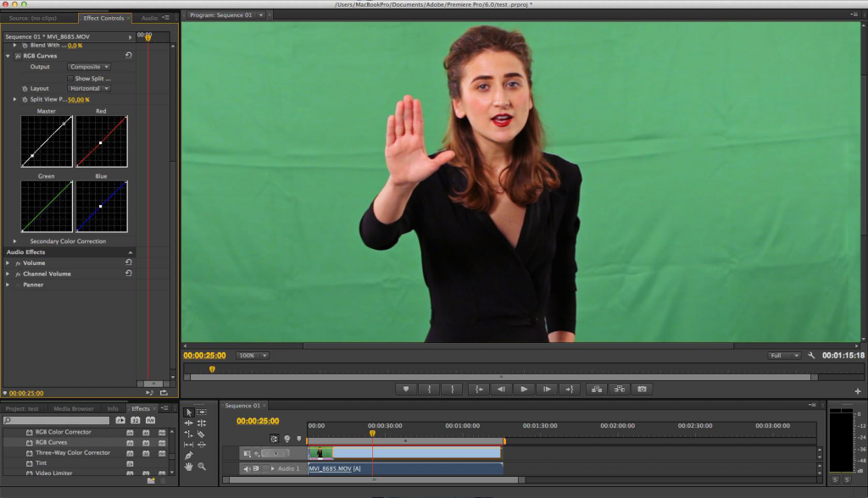Select the Pen tool in tools panel

[x=189, y=455]
